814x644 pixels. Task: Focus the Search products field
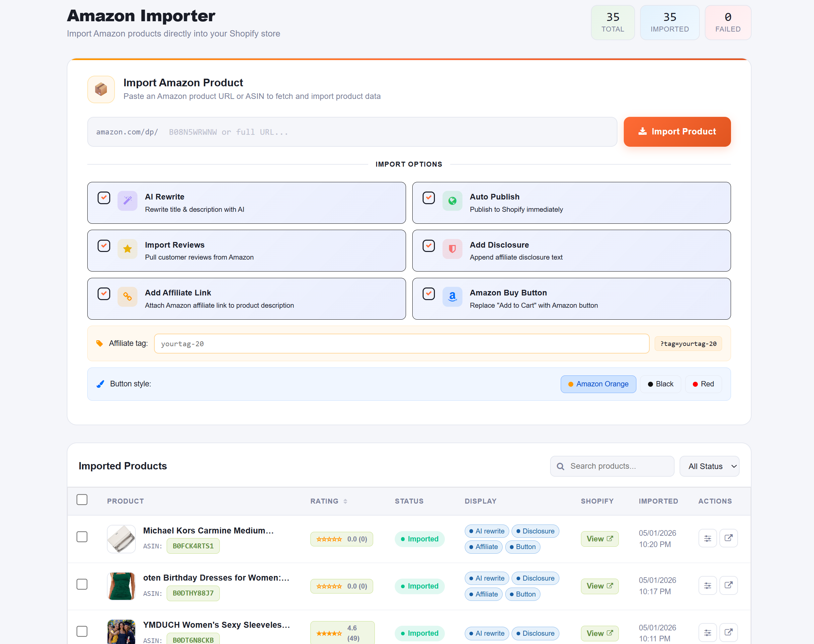[612, 466]
